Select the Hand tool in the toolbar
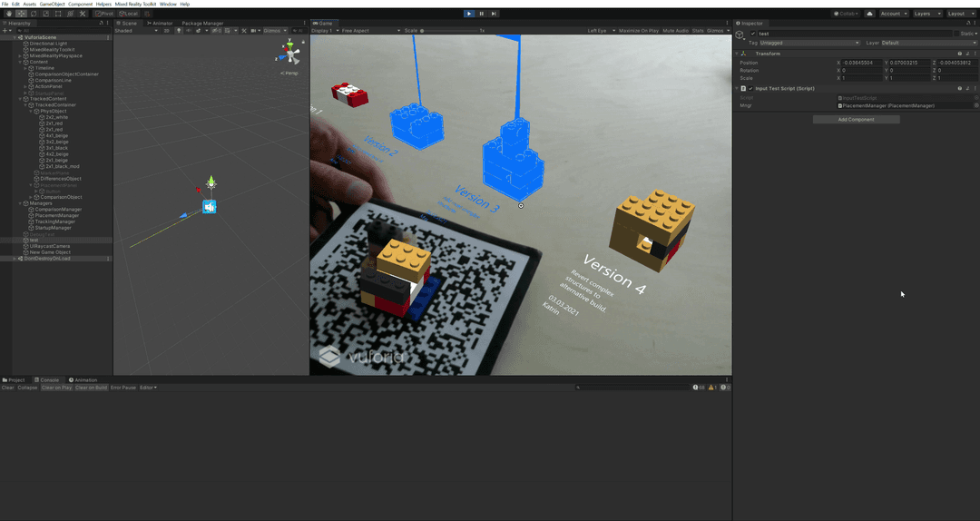980x521 pixels. click(9, 13)
